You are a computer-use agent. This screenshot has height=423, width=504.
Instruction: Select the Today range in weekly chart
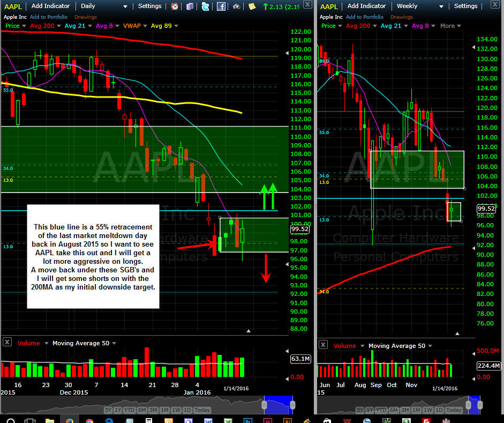click(x=454, y=410)
